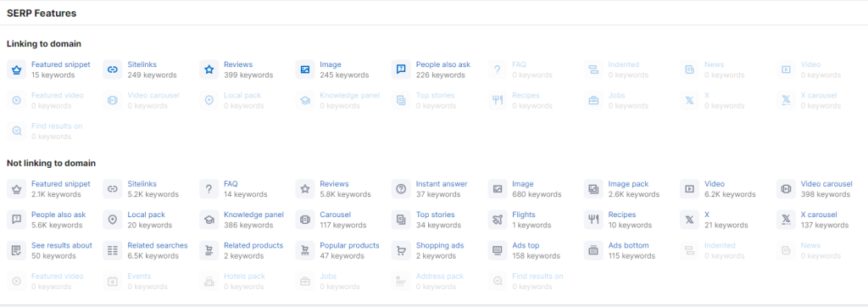Open Sitelinks link with 5.2K keywords
The image size is (868, 307).
pyautogui.click(x=142, y=183)
